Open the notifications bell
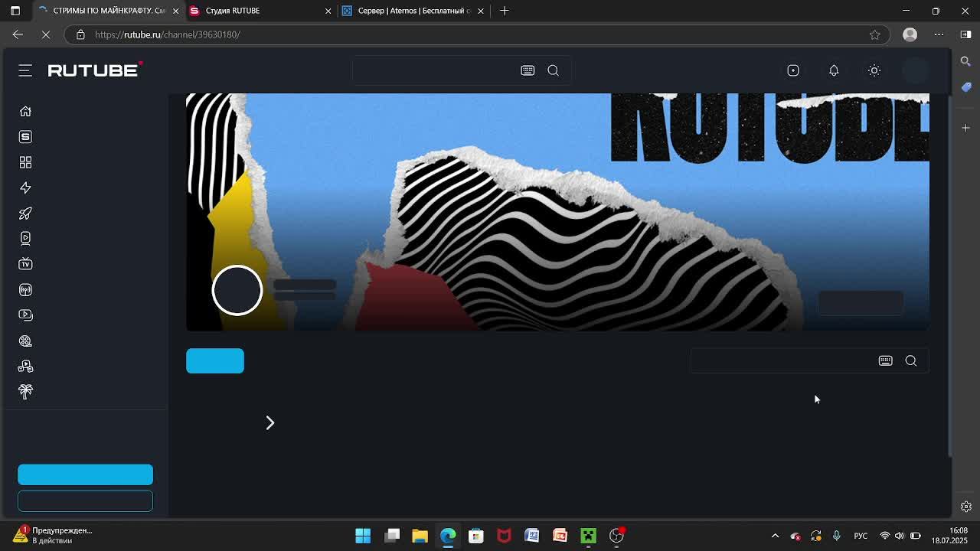The image size is (980, 551). click(834, 70)
